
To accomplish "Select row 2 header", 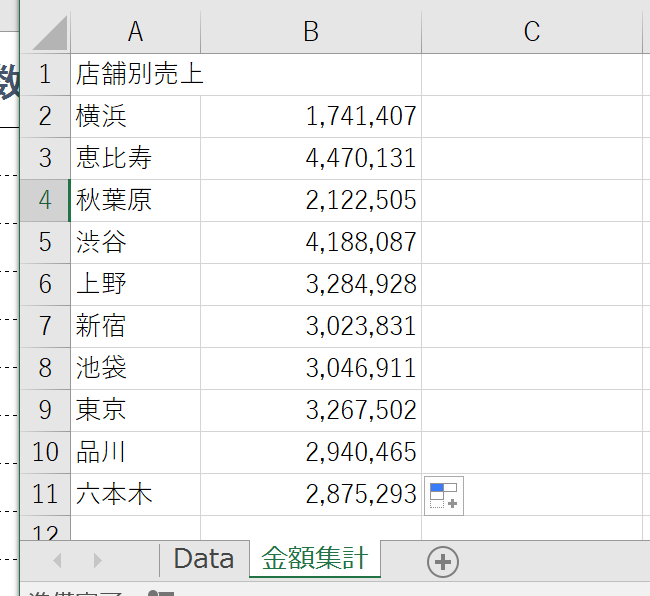I will [x=45, y=116].
